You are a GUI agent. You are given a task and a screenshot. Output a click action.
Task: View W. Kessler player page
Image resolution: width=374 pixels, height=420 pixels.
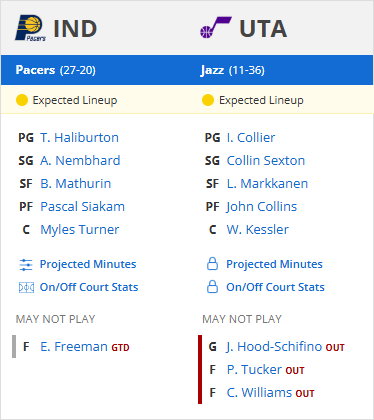pos(258,230)
